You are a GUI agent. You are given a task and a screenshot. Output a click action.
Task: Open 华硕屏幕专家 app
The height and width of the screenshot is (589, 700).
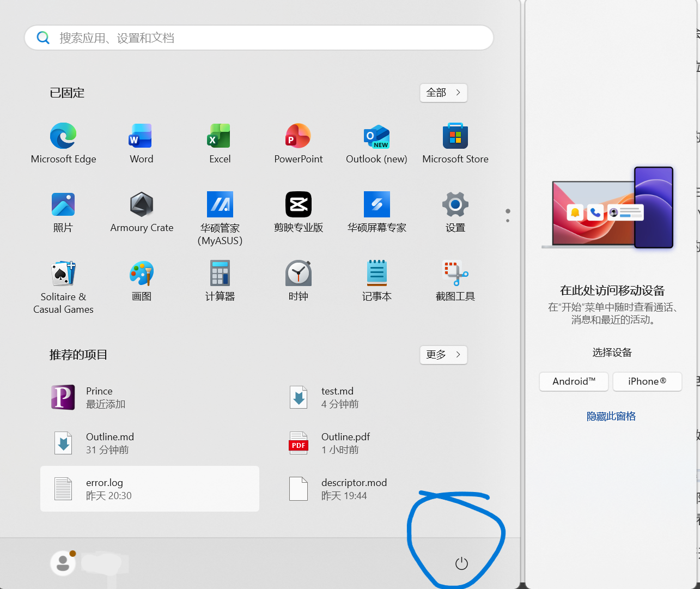tap(377, 212)
